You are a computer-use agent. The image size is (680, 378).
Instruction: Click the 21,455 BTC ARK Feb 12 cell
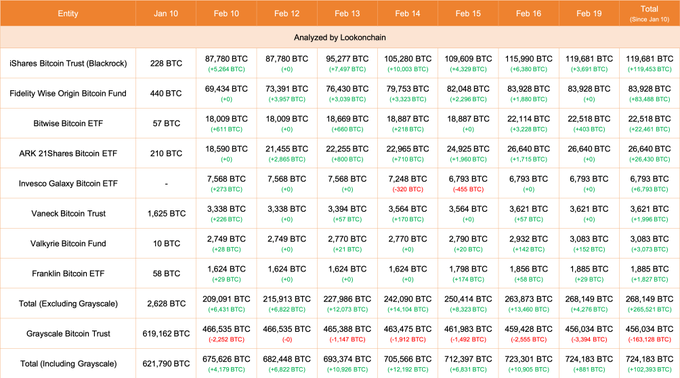tap(287, 153)
